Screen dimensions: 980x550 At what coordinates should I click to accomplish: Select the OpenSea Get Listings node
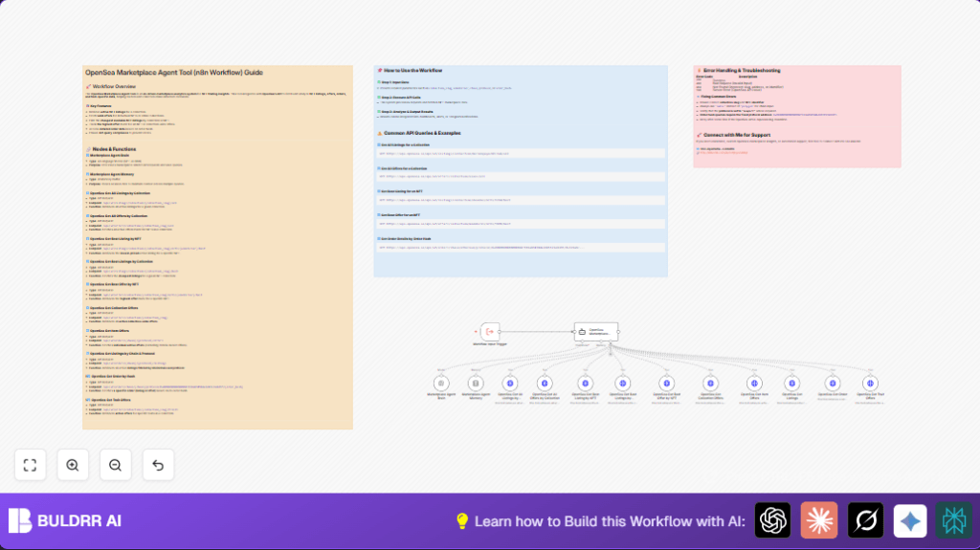(x=791, y=384)
